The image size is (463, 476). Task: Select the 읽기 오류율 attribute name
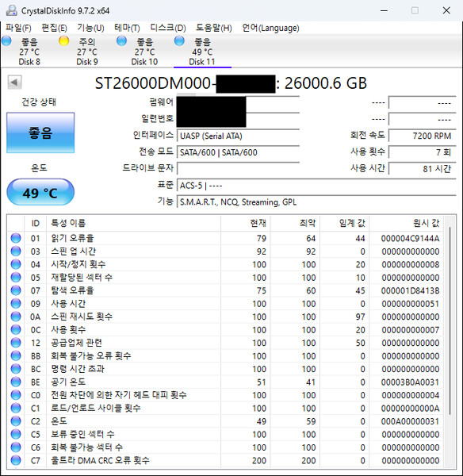[x=72, y=238]
